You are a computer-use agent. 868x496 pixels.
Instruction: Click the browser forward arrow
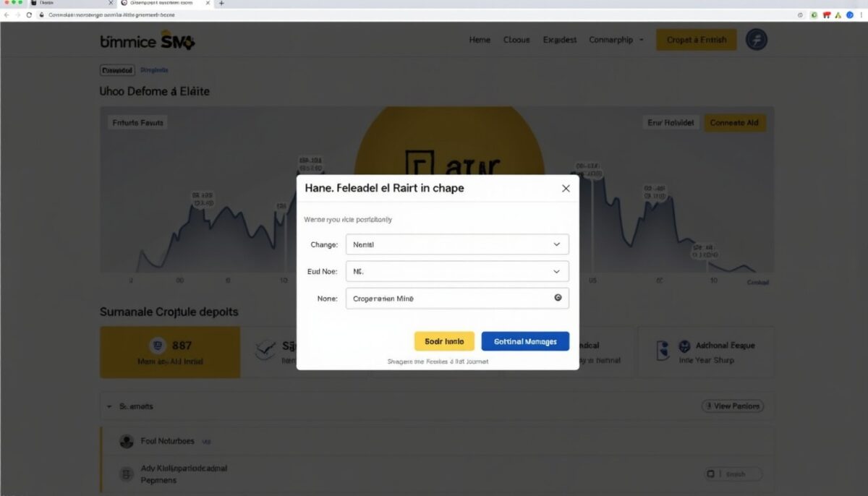click(x=18, y=14)
